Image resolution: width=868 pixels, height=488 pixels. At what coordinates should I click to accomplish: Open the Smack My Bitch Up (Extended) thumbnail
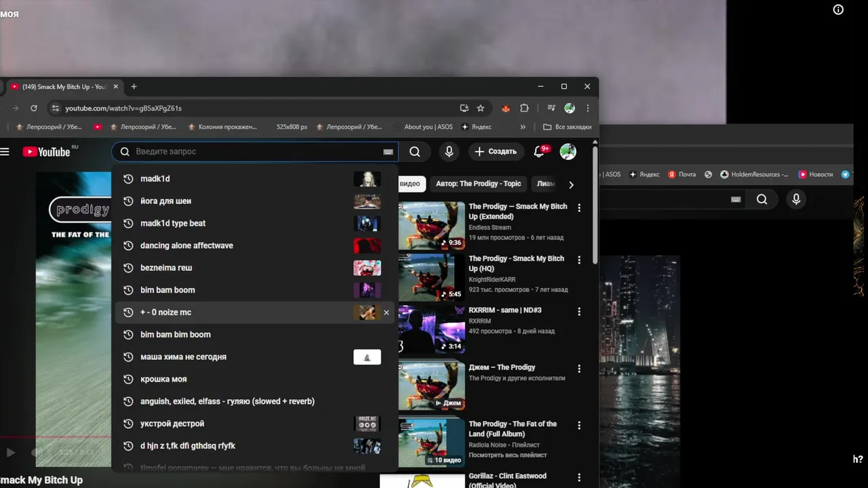(x=431, y=226)
